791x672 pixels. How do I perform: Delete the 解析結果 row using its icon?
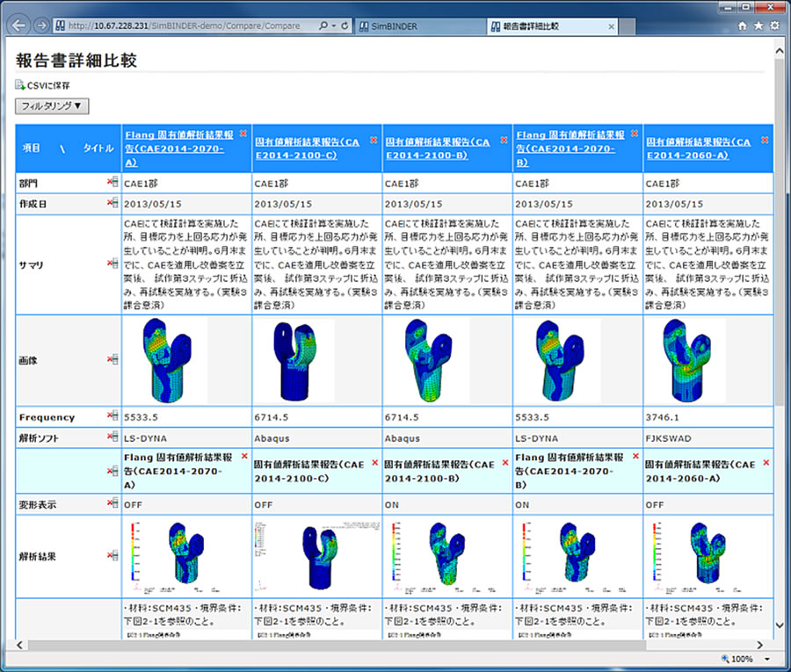pos(112,555)
